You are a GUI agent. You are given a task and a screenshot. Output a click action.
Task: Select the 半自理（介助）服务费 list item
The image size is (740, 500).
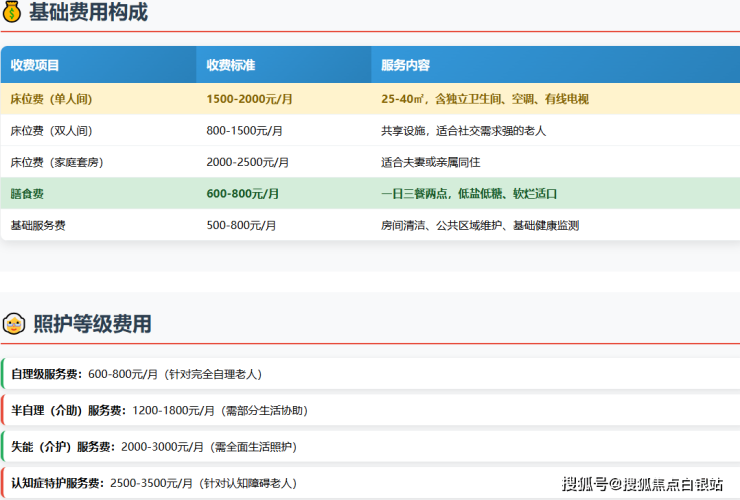pos(158,410)
